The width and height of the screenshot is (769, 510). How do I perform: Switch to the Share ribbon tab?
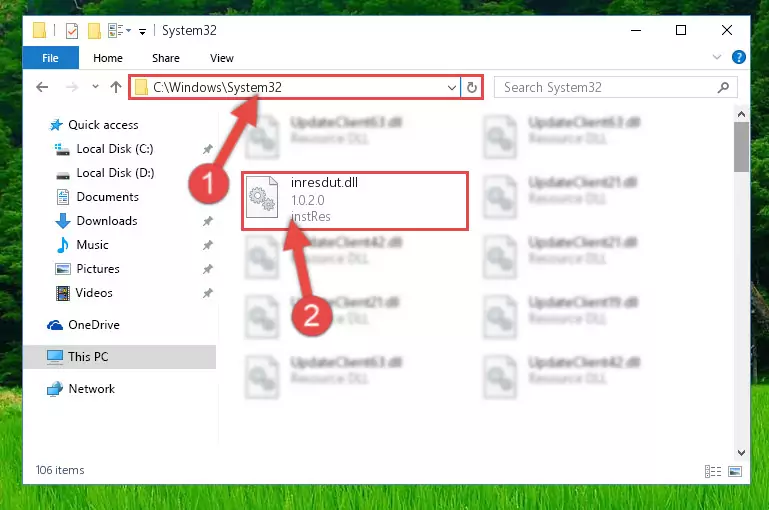pyautogui.click(x=166, y=58)
